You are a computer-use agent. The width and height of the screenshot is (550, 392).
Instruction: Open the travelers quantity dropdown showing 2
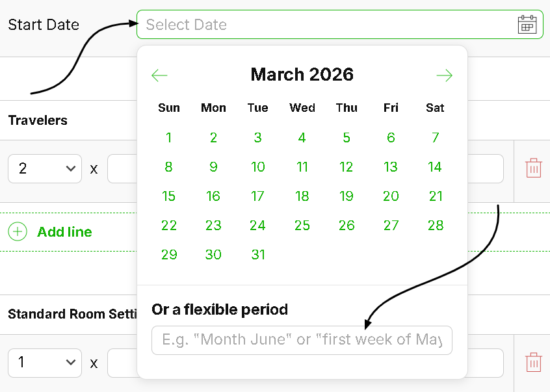tap(45, 169)
